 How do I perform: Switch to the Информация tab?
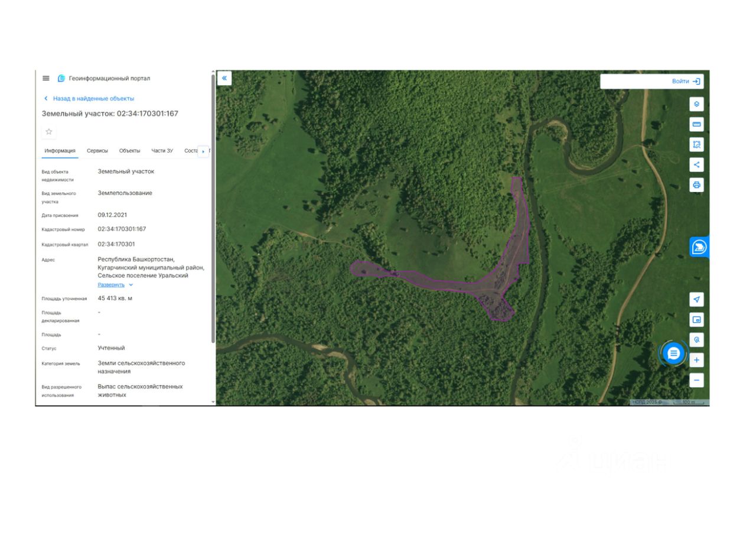(x=60, y=151)
